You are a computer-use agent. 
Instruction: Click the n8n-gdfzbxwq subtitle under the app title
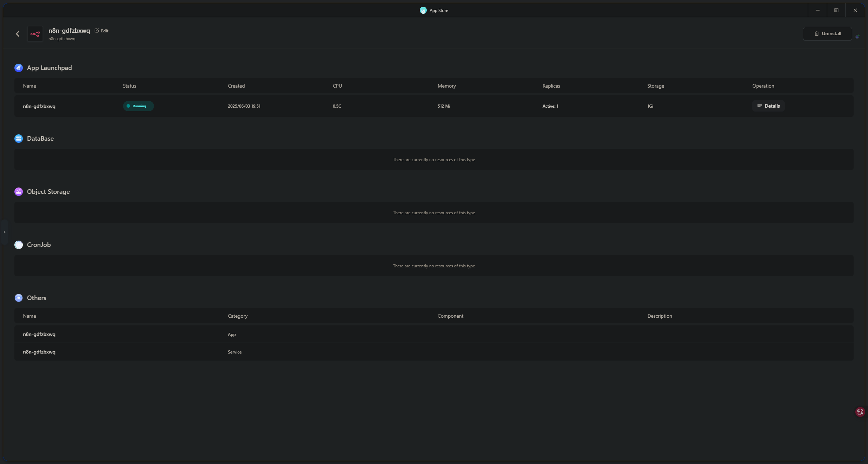(x=62, y=39)
